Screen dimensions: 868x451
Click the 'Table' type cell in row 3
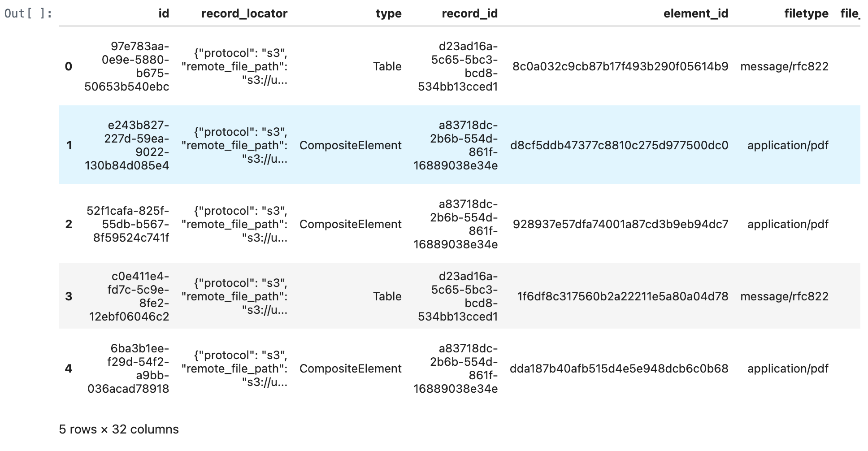pyautogui.click(x=387, y=296)
